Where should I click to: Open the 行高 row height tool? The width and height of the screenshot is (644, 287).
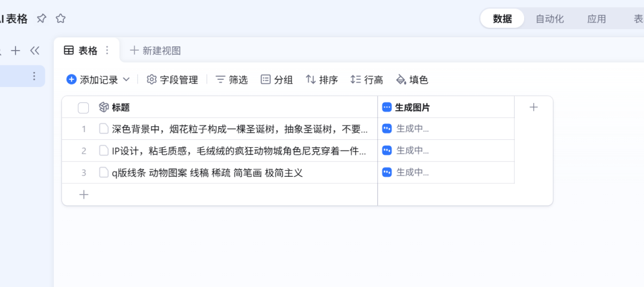point(367,80)
